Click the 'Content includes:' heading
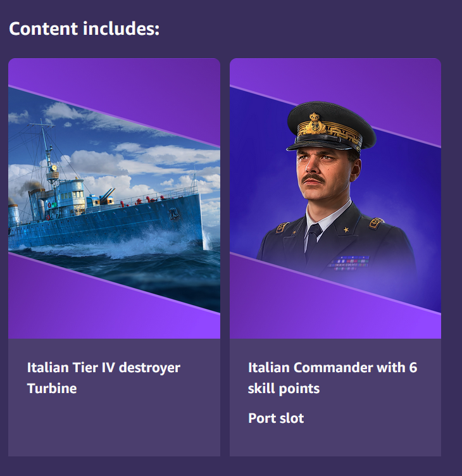Image resolution: width=462 pixels, height=476 pixels. [84, 29]
